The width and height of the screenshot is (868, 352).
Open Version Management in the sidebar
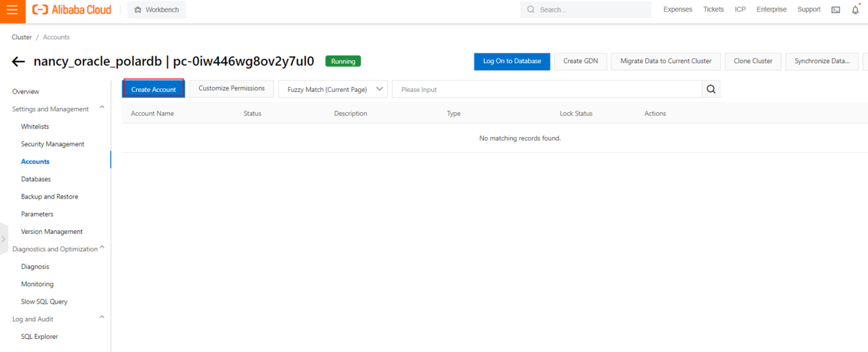(x=52, y=232)
